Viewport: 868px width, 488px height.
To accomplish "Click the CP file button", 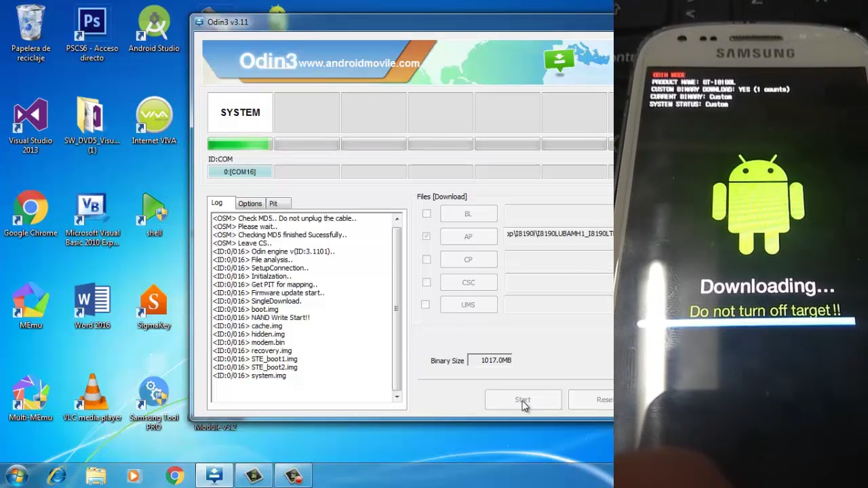I will tap(469, 259).
